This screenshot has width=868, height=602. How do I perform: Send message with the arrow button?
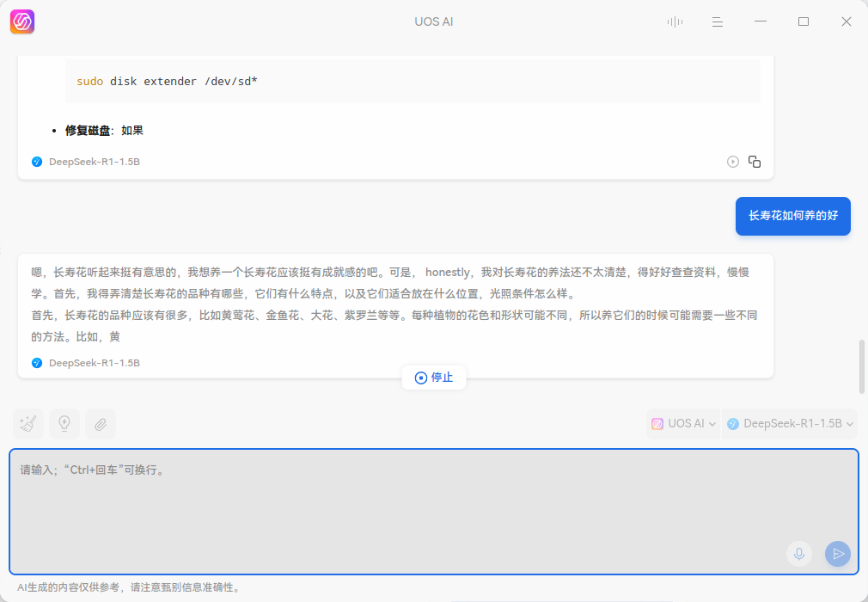[838, 554]
